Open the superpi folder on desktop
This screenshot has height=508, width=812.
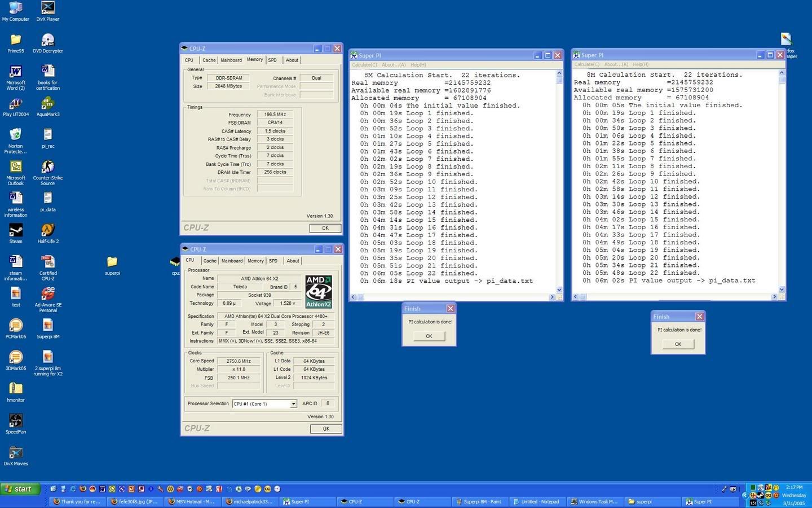click(x=112, y=265)
